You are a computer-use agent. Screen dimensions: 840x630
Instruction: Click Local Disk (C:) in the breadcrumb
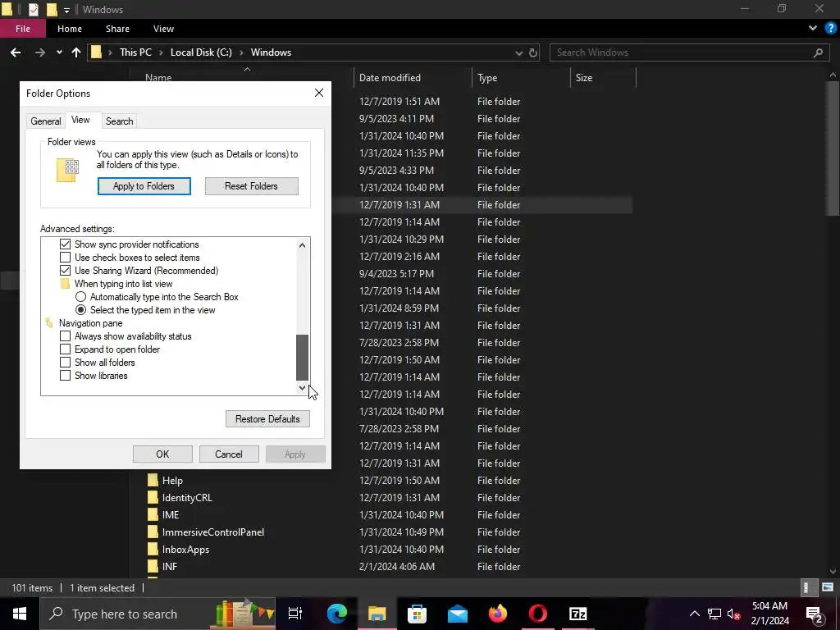point(201,52)
